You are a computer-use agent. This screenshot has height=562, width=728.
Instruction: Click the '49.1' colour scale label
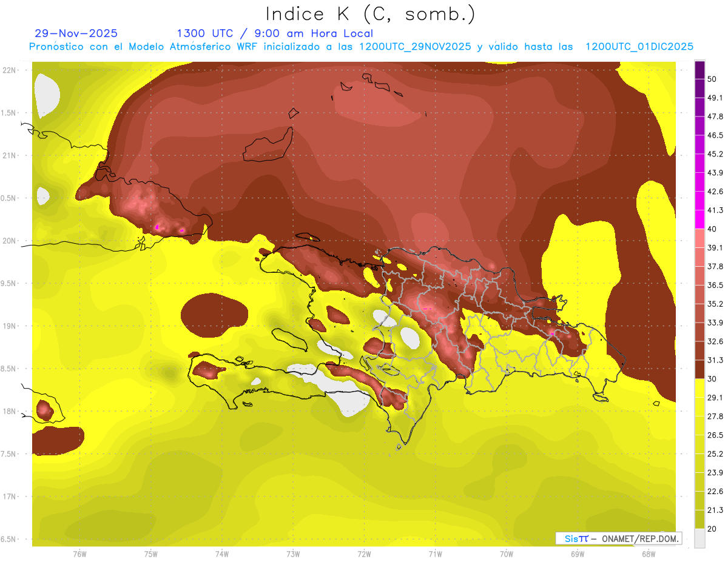point(715,98)
